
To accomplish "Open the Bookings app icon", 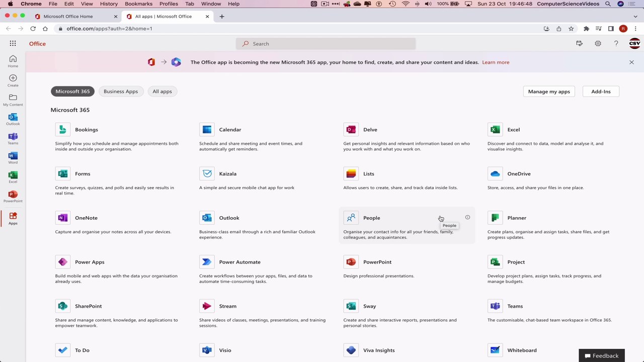I will coord(62,130).
